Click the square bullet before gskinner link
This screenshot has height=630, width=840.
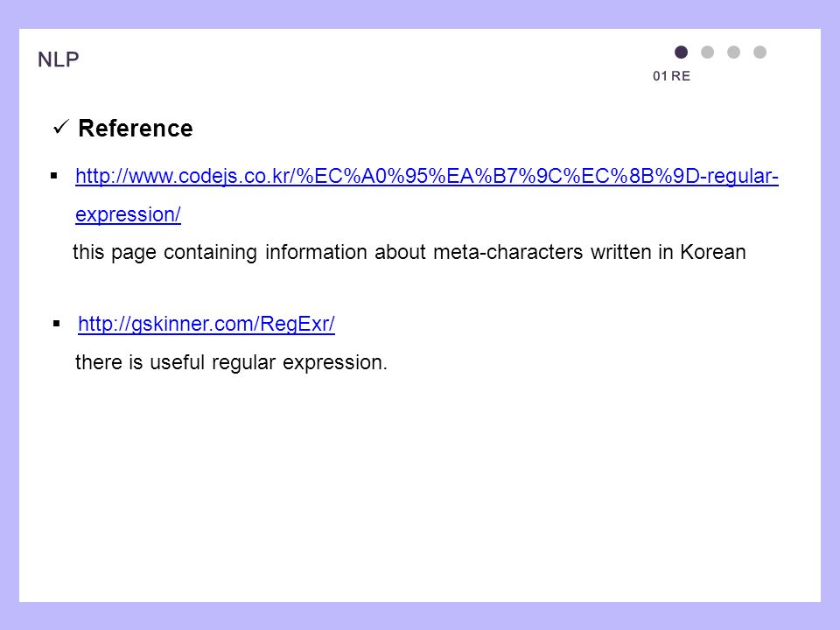tap(57, 324)
